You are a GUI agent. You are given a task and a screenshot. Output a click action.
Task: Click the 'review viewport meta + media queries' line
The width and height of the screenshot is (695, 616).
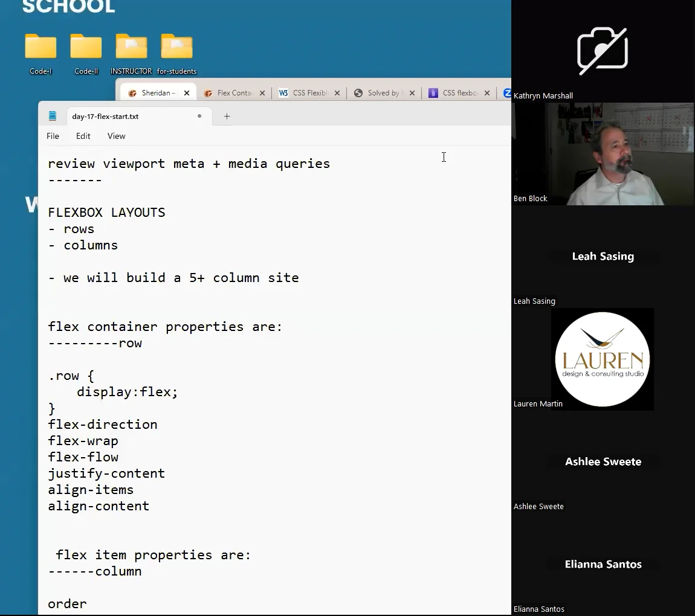[189, 164]
